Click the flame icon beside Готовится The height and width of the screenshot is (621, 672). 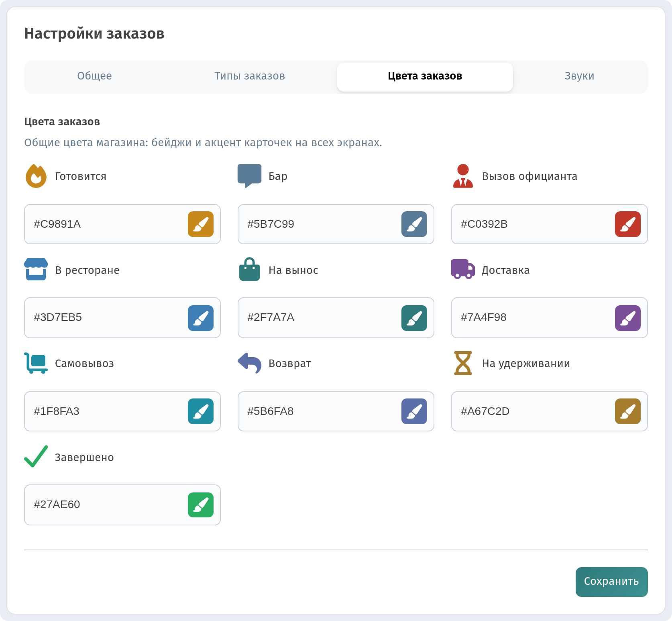[36, 176]
